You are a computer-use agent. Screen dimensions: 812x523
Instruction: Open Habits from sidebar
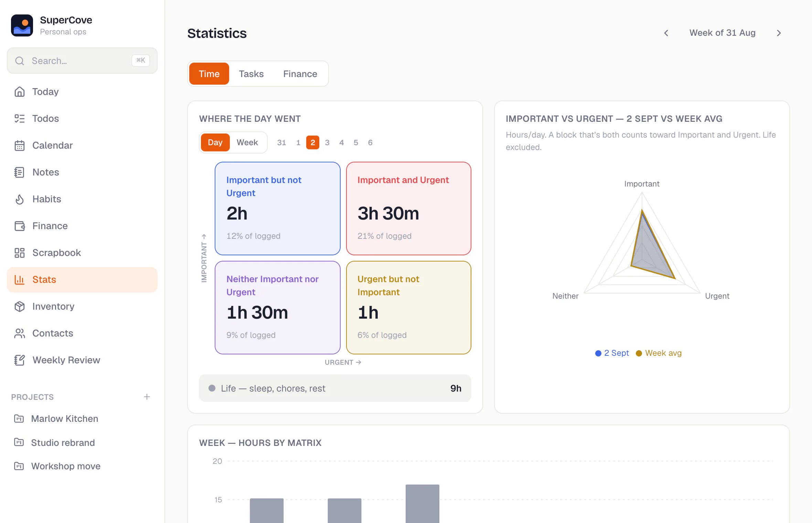[82, 199]
